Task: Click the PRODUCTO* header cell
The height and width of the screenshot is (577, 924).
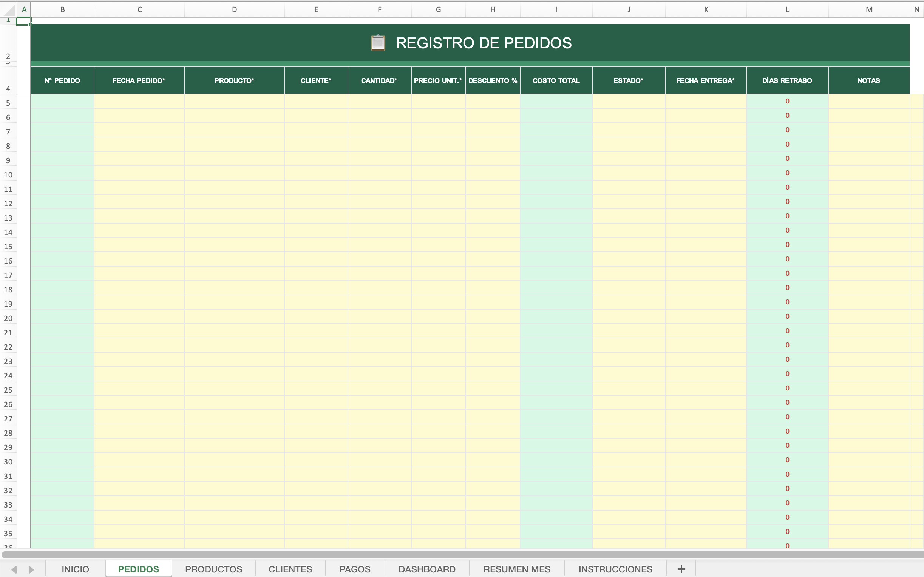Action: click(x=234, y=80)
